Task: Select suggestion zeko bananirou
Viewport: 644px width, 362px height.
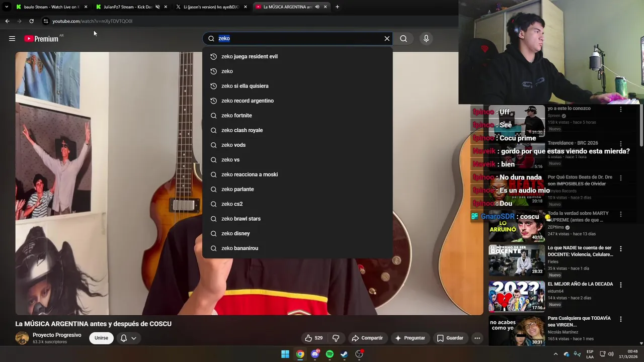Action: click(x=297, y=248)
